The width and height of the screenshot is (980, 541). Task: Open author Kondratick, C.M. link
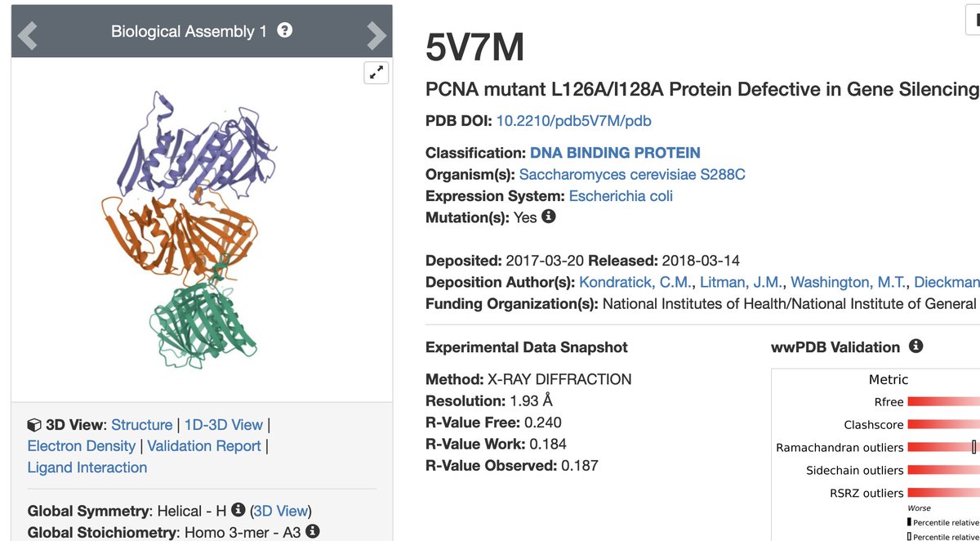coord(637,282)
